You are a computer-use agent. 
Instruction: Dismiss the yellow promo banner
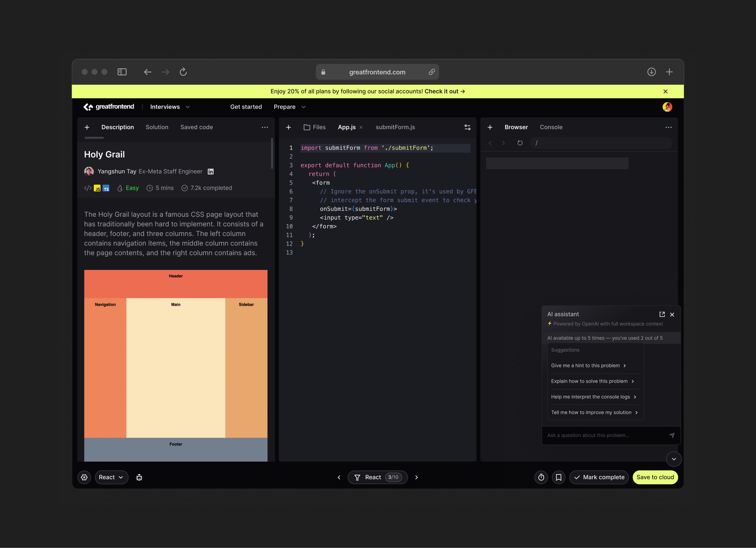coord(666,92)
